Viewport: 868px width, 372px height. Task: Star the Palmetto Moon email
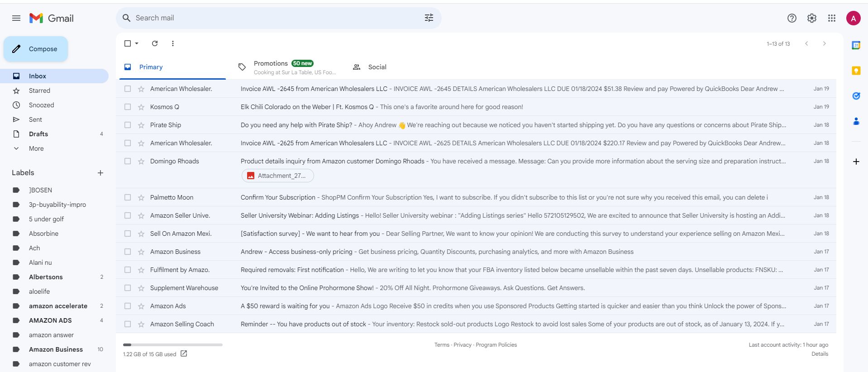141,197
